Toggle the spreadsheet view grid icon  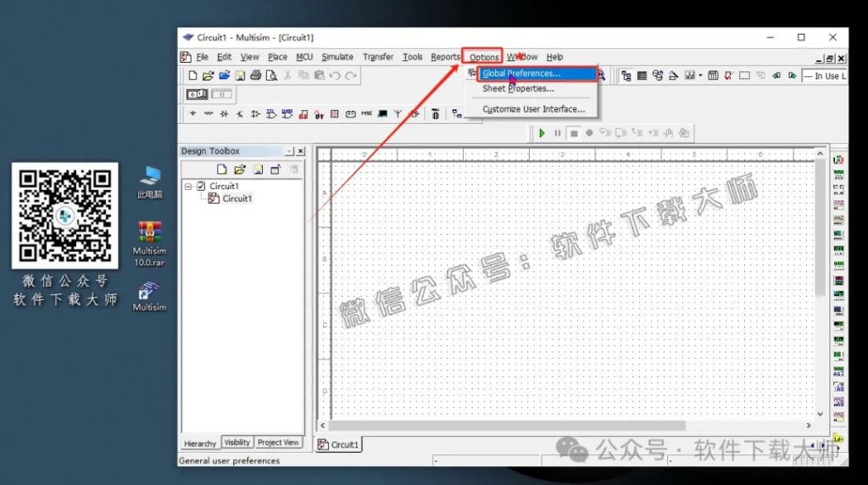pyautogui.click(x=643, y=75)
